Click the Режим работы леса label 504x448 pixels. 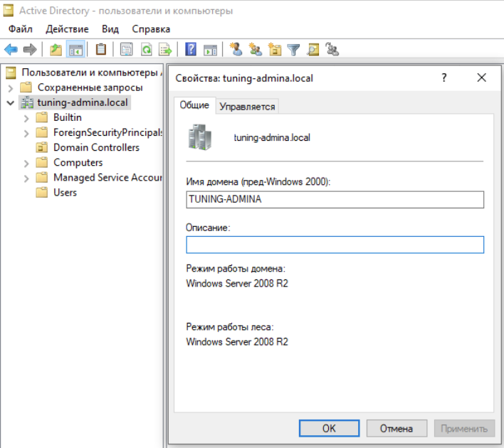230,327
